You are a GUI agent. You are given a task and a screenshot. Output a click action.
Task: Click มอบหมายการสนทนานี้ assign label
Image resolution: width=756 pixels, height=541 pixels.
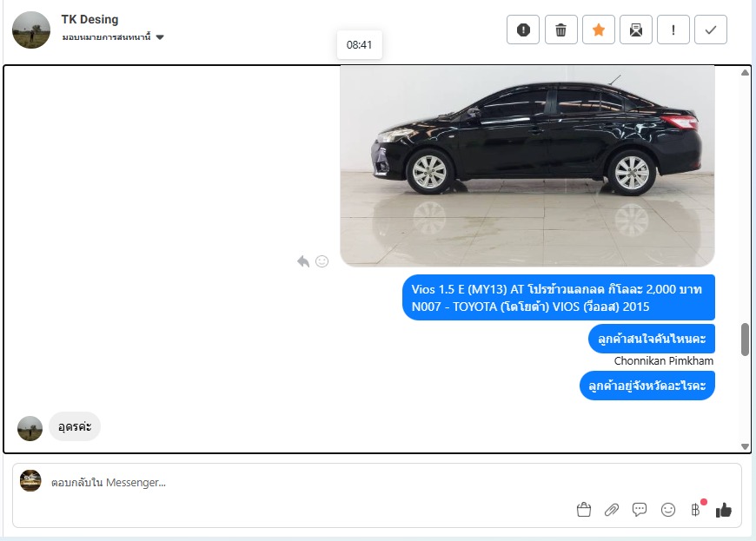click(x=107, y=37)
